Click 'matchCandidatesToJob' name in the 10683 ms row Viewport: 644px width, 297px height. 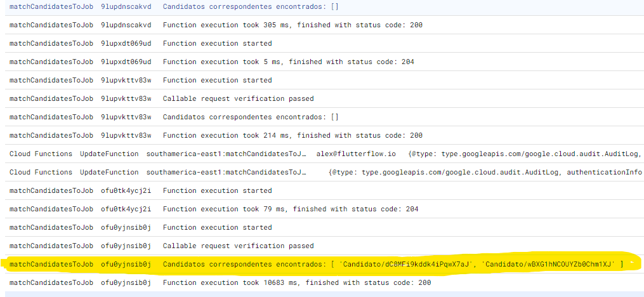coord(51,282)
